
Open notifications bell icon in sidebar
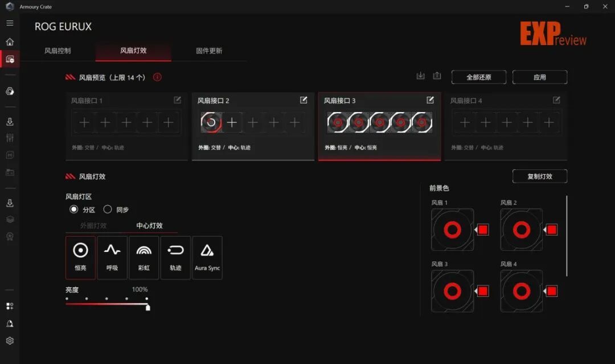pos(10,324)
